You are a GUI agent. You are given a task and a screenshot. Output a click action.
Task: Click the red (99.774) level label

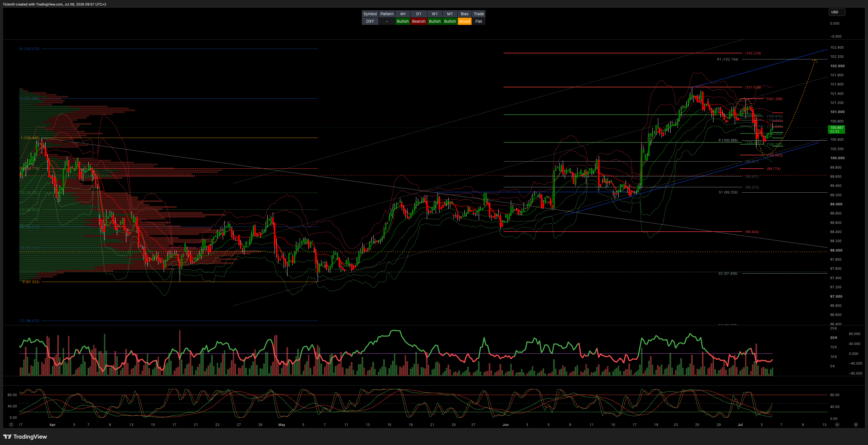tap(773, 169)
